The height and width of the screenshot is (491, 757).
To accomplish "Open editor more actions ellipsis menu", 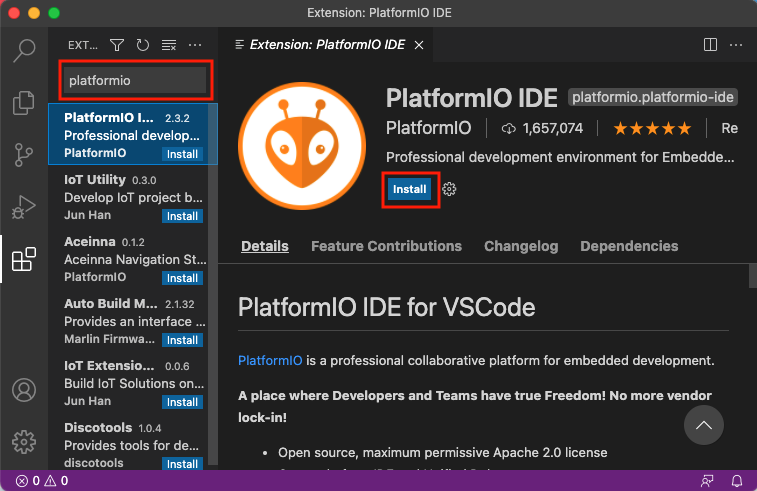I will click(736, 45).
